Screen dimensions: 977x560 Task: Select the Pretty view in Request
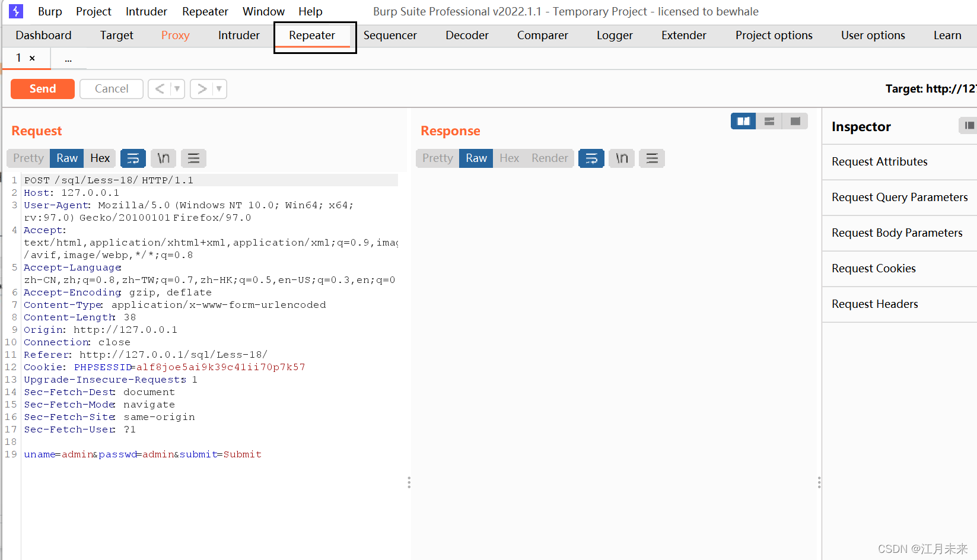click(x=28, y=158)
